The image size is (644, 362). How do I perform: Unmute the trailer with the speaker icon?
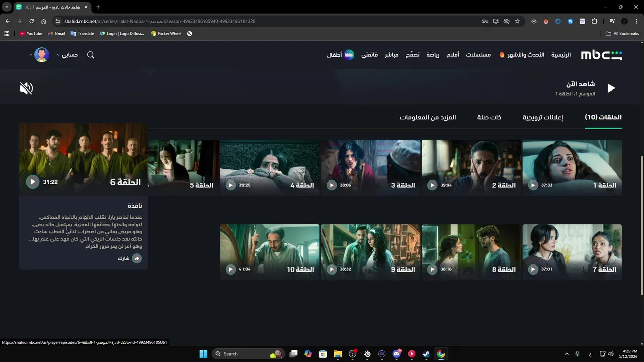(26, 88)
